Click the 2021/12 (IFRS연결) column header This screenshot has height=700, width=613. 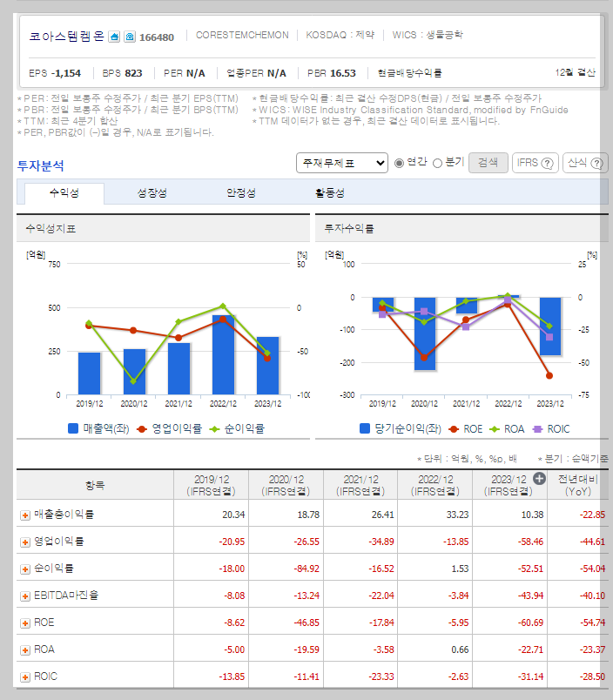(360, 485)
